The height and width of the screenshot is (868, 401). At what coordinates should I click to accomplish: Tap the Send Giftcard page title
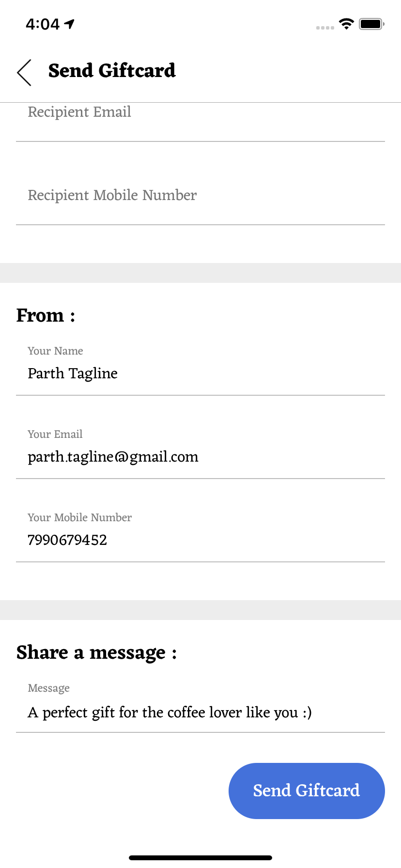112,71
